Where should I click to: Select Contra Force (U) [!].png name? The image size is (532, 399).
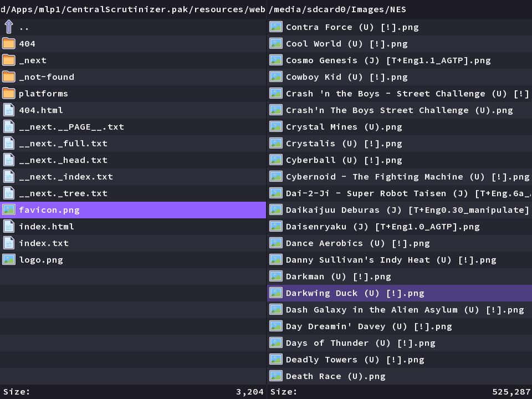click(352, 27)
